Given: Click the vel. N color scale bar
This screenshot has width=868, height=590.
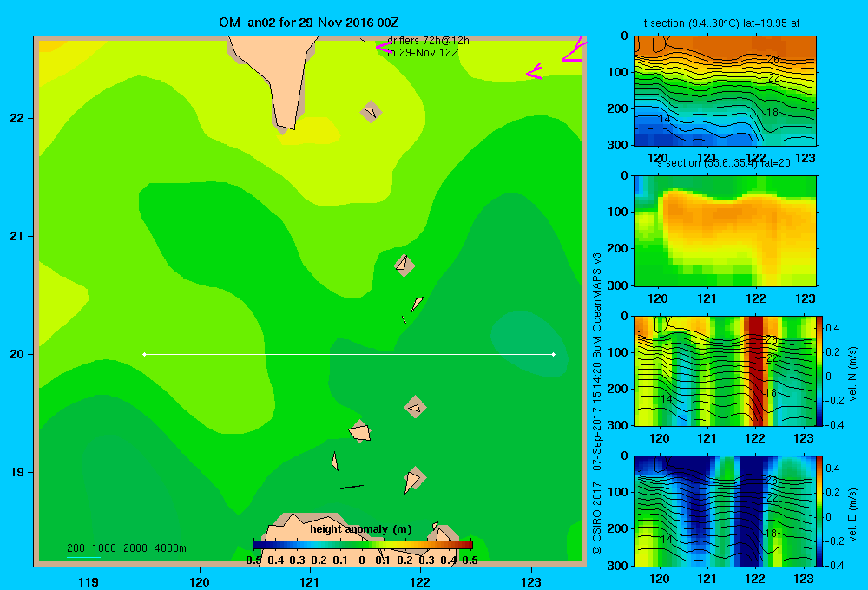Looking at the screenshot, I should pyautogui.click(x=819, y=370).
